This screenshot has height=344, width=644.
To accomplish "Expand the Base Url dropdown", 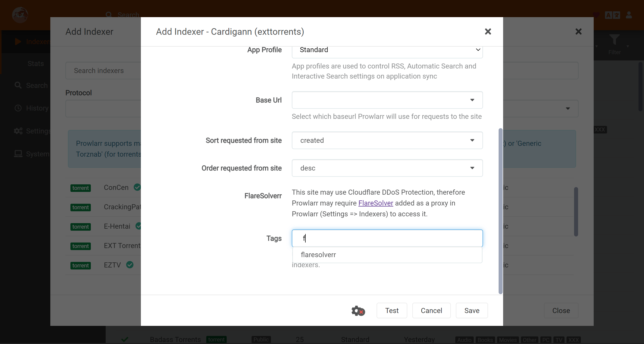I will pyautogui.click(x=387, y=100).
